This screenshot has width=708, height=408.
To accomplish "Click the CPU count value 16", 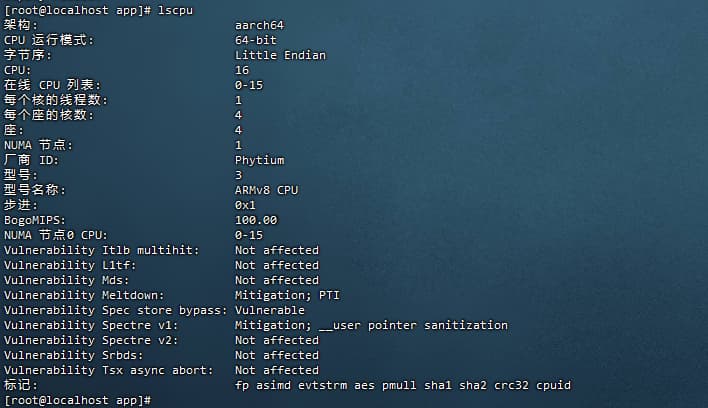I will 242,70.
